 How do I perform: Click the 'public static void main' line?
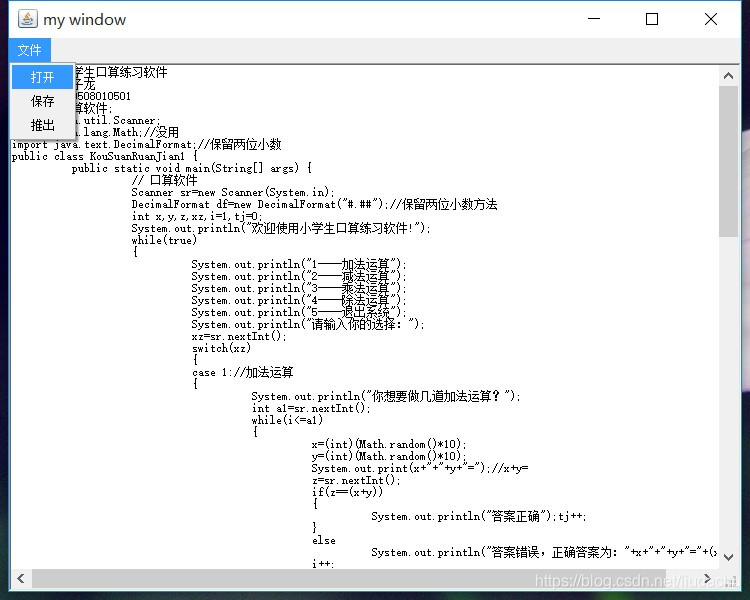pyautogui.click(x=192, y=168)
